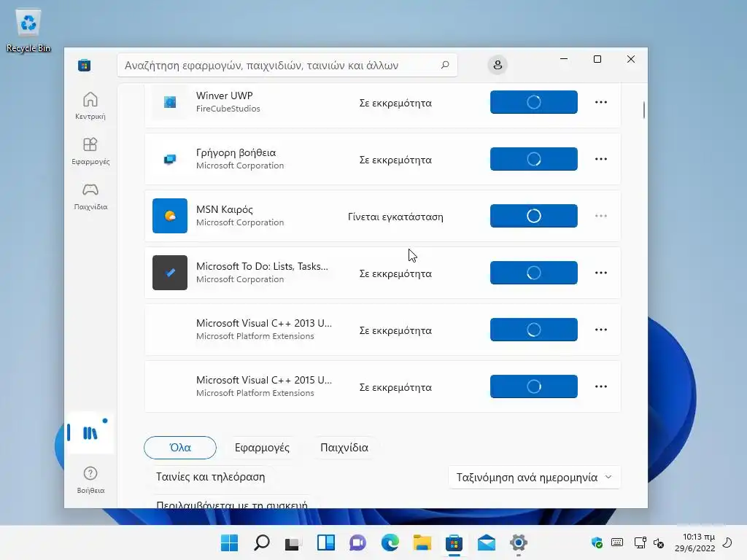
Task: Open Βοήθεια help in sidebar
Action: (90, 480)
